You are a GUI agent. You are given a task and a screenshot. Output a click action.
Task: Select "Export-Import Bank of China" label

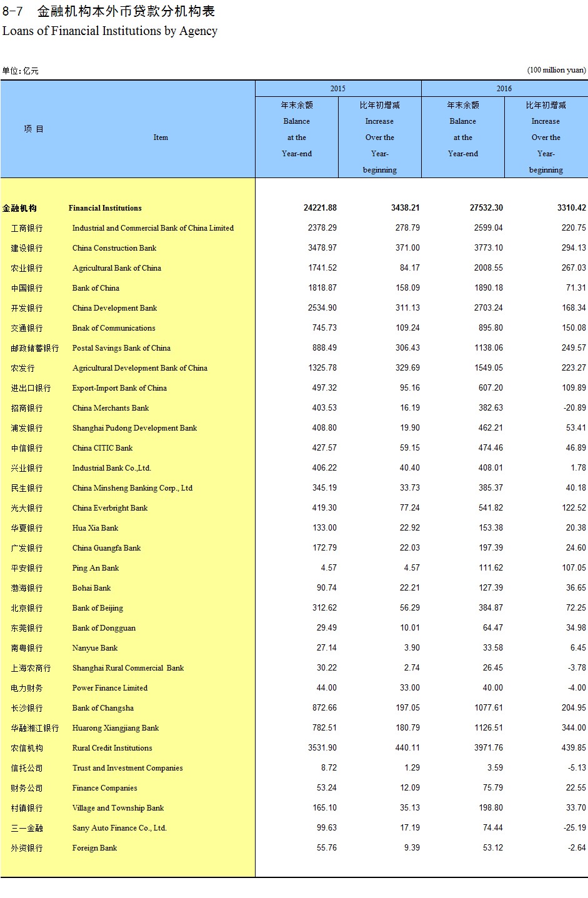click(119, 388)
